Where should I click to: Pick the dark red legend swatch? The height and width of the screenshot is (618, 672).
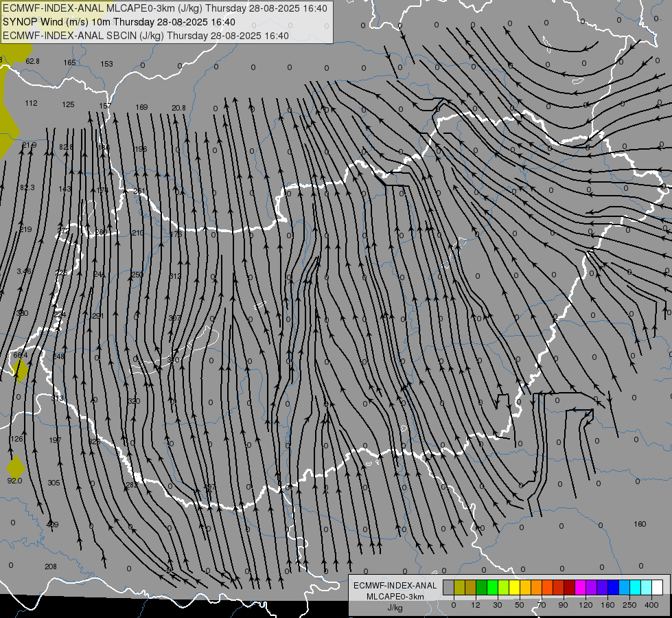[569, 588]
